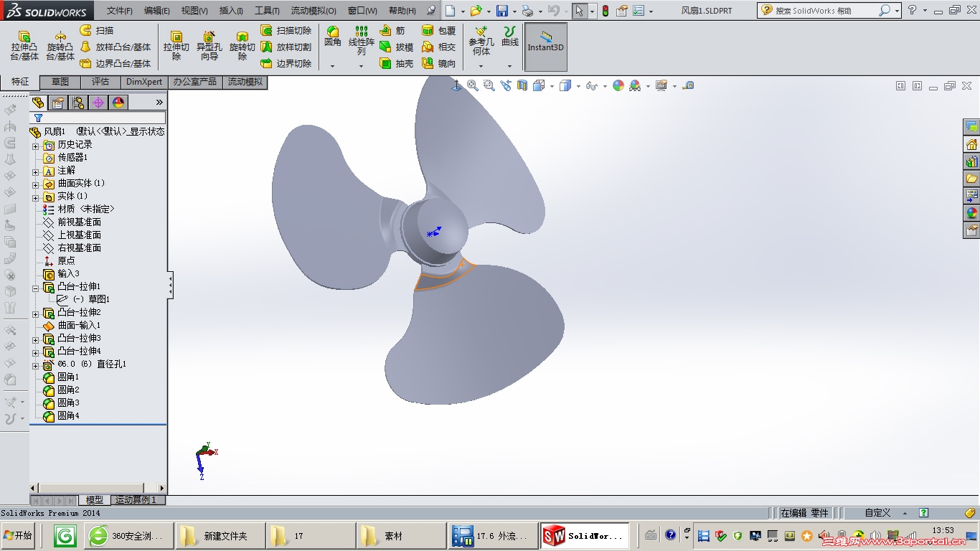Viewport: 980px width, 551px height.
Task: Click the 边界凸台/基体 boundary boss tool
Action: 116,63
